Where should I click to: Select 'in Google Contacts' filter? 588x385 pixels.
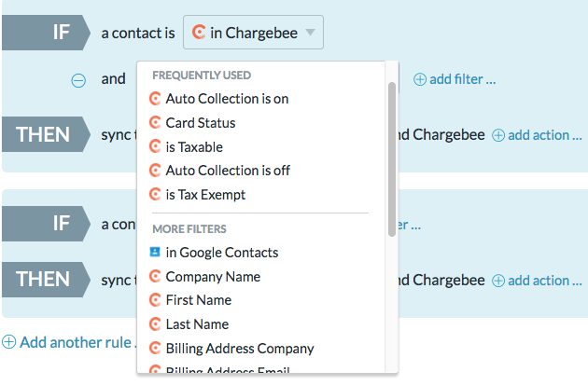coord(222,253)
